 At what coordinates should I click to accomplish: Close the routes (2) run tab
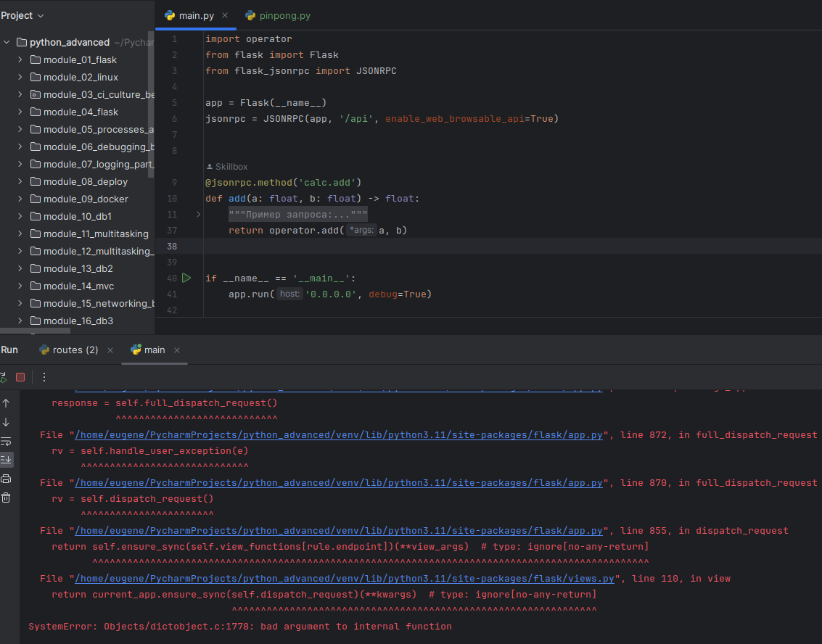click(x=110, y=350)
